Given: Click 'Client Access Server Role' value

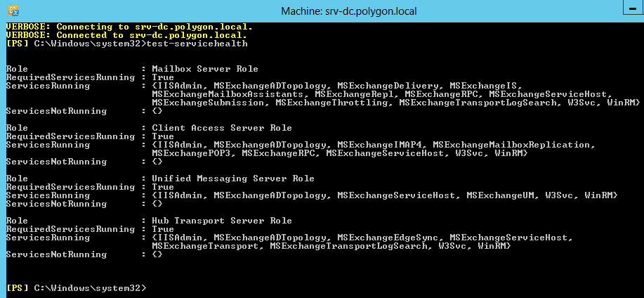Looking at the screenshot, I should [222, 128].
